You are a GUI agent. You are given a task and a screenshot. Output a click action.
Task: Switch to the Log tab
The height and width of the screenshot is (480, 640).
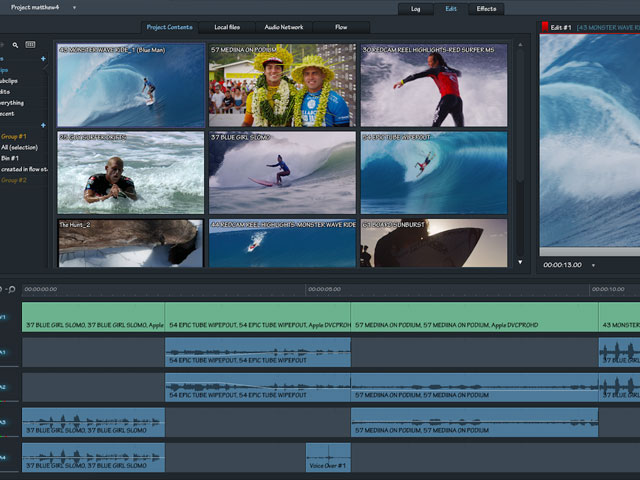[x=416, y=9]
